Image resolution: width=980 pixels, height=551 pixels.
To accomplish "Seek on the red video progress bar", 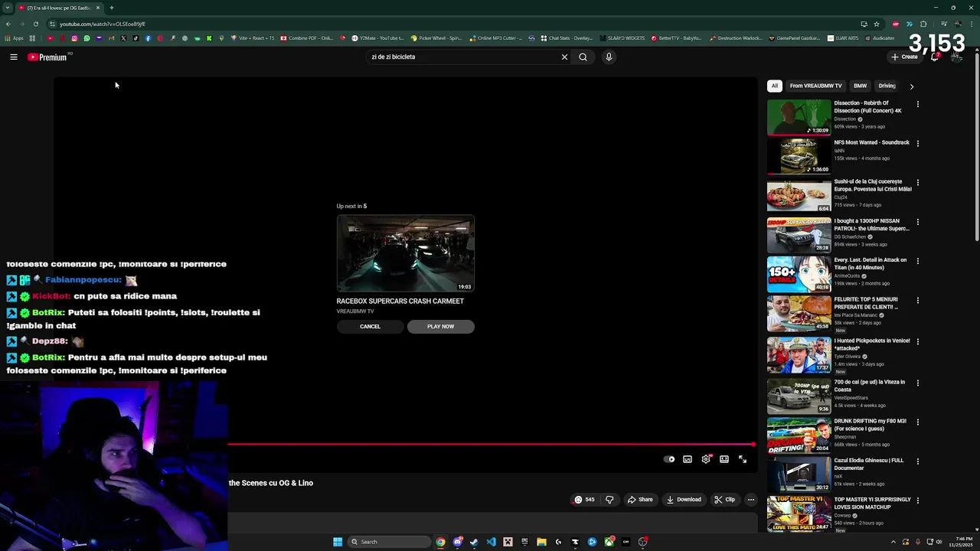I will coord(491,444).
